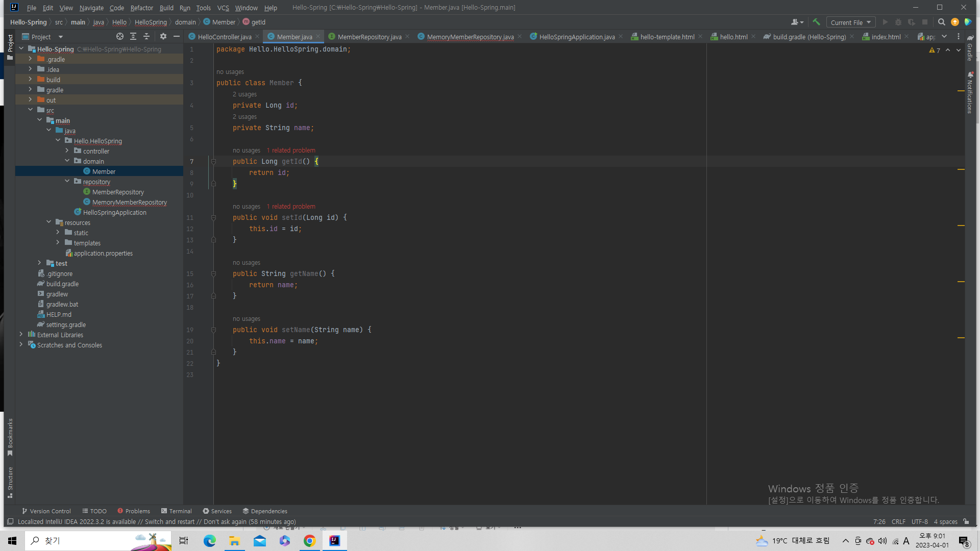The width and height of the screenshot is (980, 551).
Task: Open the Current File run configuration dropdown
Action: pyautogui.click(x=850, y=22)
